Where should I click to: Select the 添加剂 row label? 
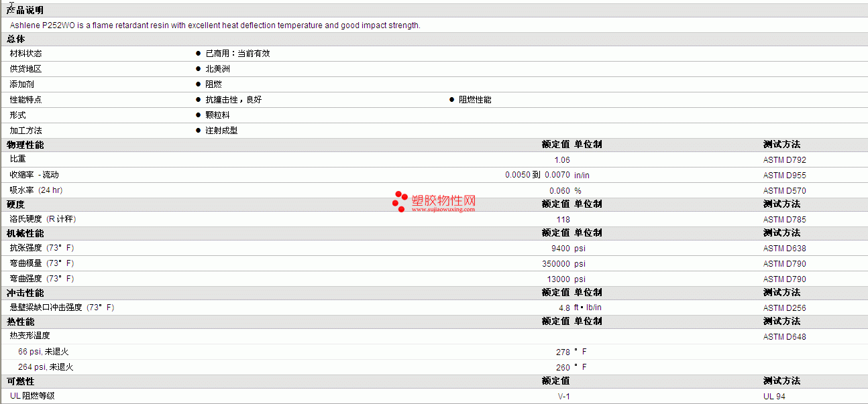click(x=21, y=84)
